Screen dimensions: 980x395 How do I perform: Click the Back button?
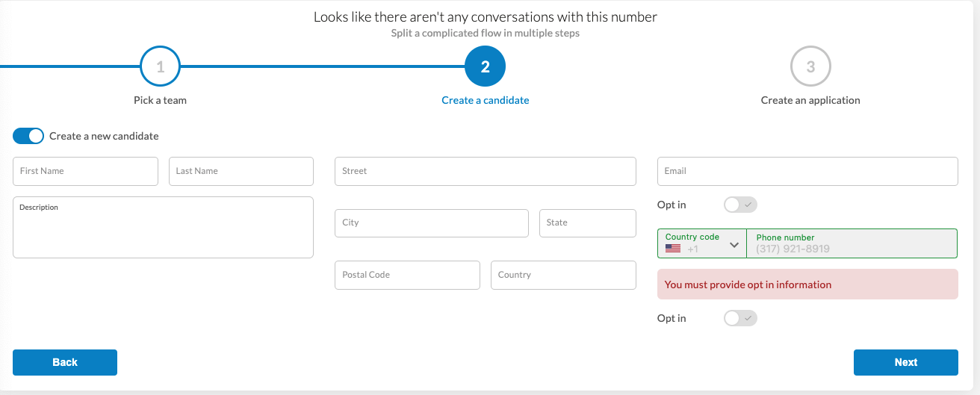point(65,362)
